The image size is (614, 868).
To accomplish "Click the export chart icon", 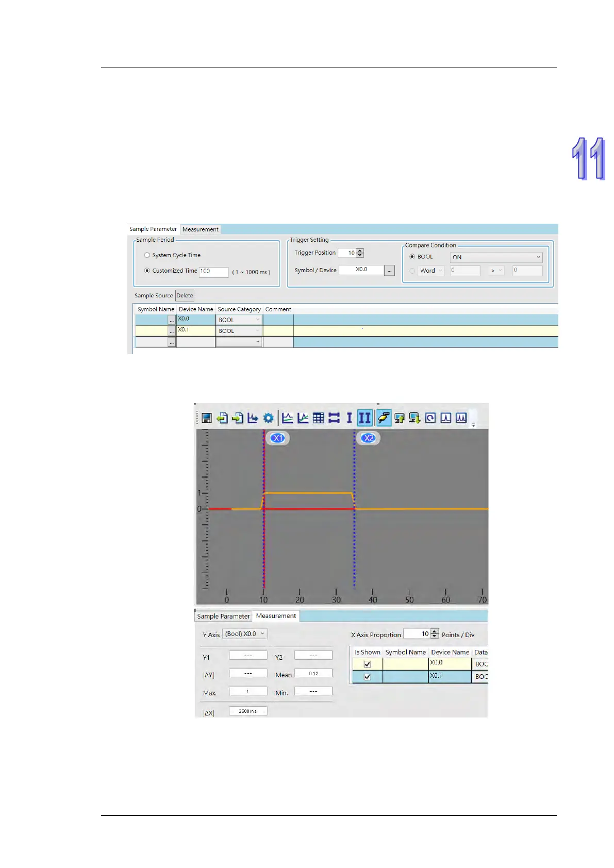I will pos(253,418).
